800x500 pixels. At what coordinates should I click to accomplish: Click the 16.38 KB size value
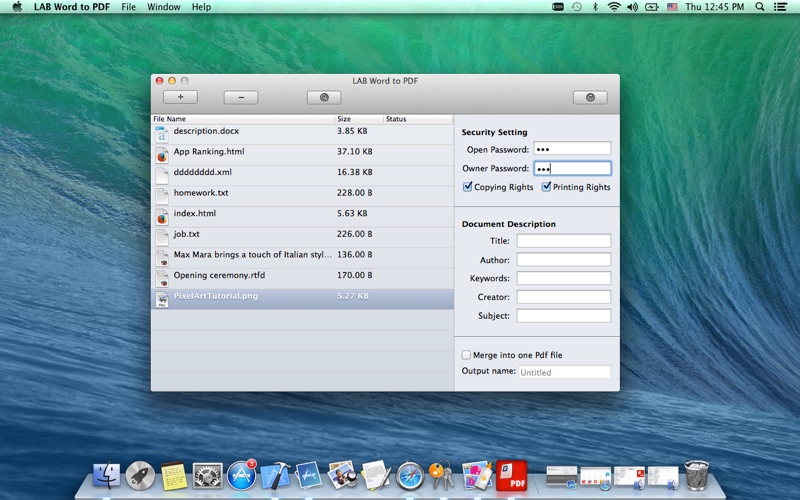[x=355, y=172]
